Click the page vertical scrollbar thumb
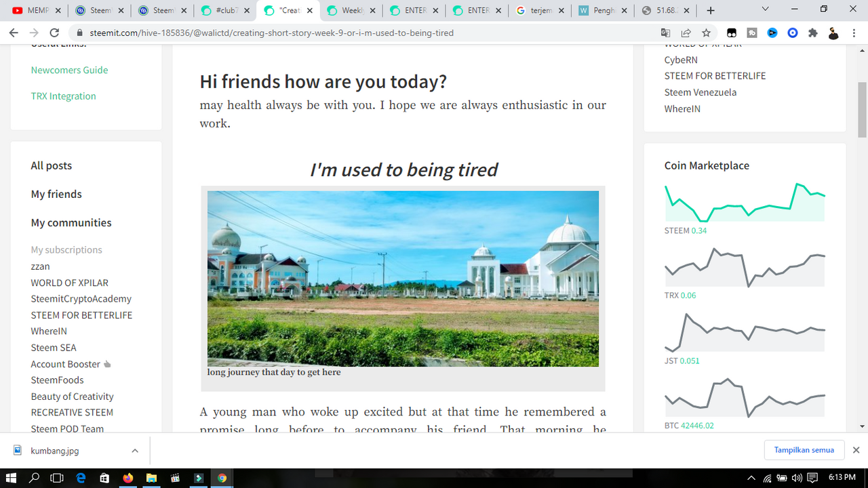This screenshot has height=488, width=868. click(x=863, y=108)
